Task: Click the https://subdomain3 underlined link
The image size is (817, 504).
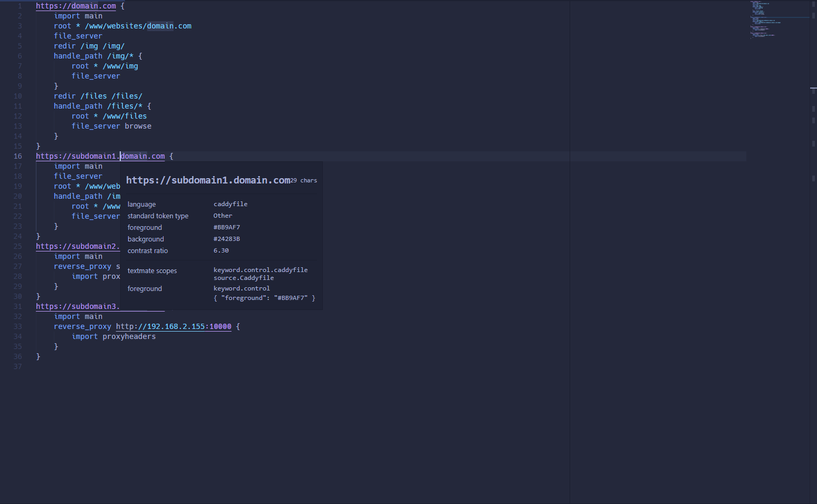Action: [x=78, y=306]
